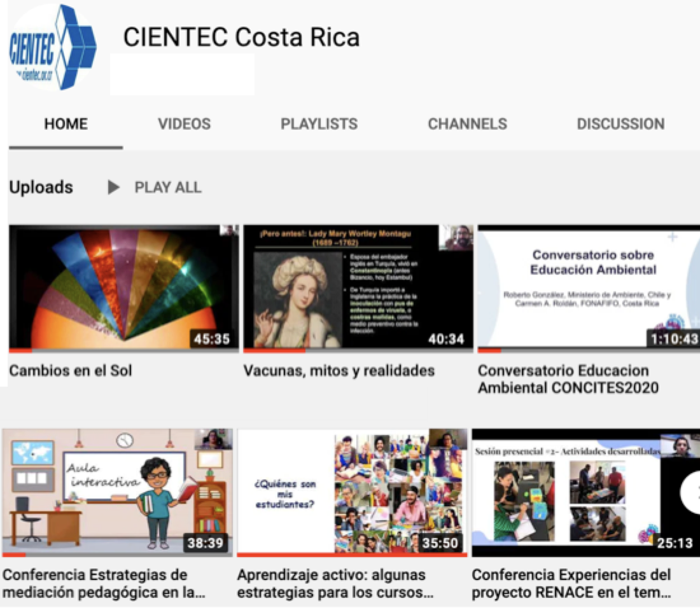Click the CIENTEC Costa Rica channel name

click(x=241, y=38)
